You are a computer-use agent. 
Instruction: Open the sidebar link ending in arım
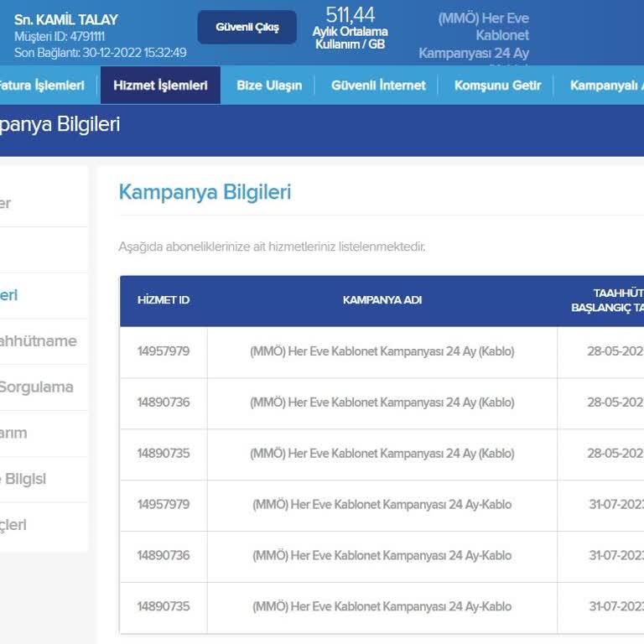[x=13, y=433]
